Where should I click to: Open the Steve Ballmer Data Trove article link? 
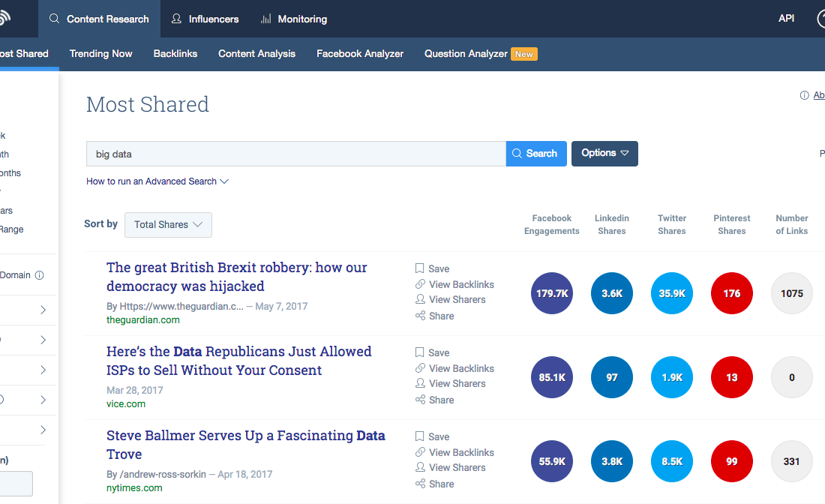pyautogui.click(x=246, y=445)
